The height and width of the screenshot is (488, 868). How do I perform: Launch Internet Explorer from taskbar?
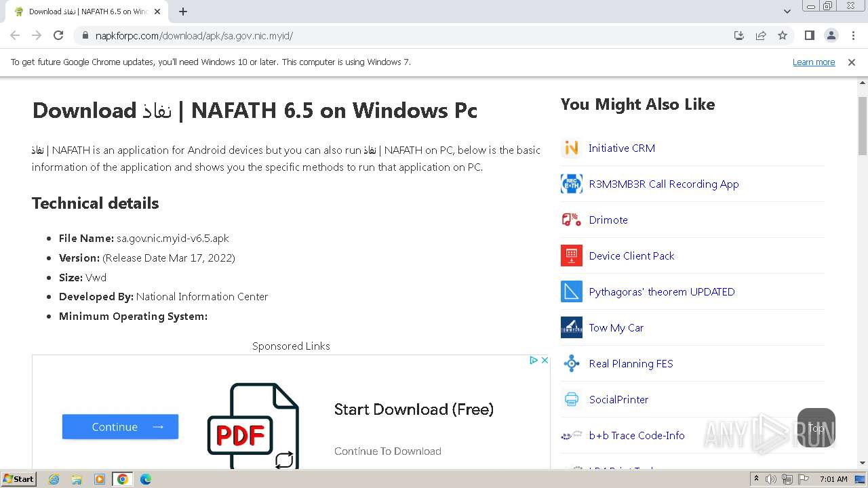coord(54,479)
